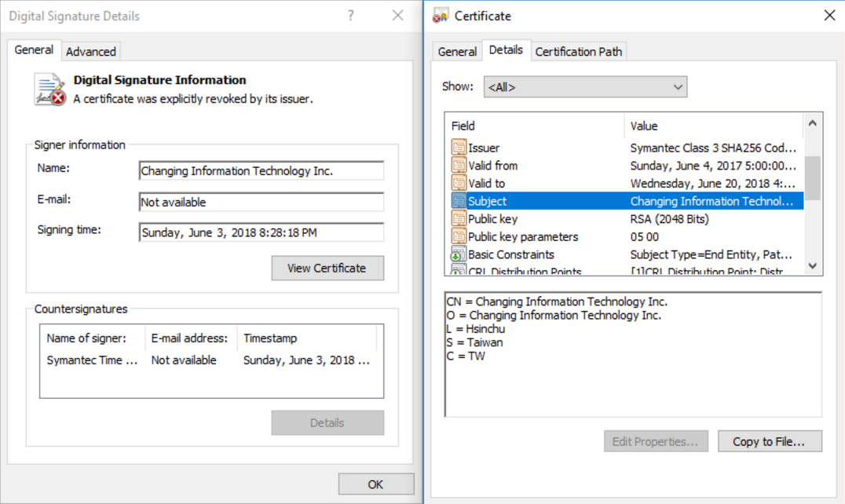Click the Valid to field icon
845x504 pixels.
click(x=459, y=183)
